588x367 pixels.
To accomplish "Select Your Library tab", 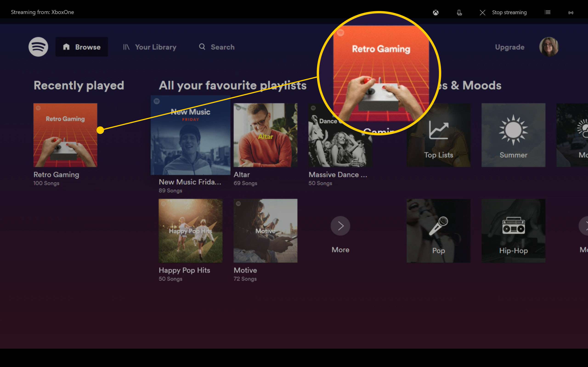I will coord(150,47).
